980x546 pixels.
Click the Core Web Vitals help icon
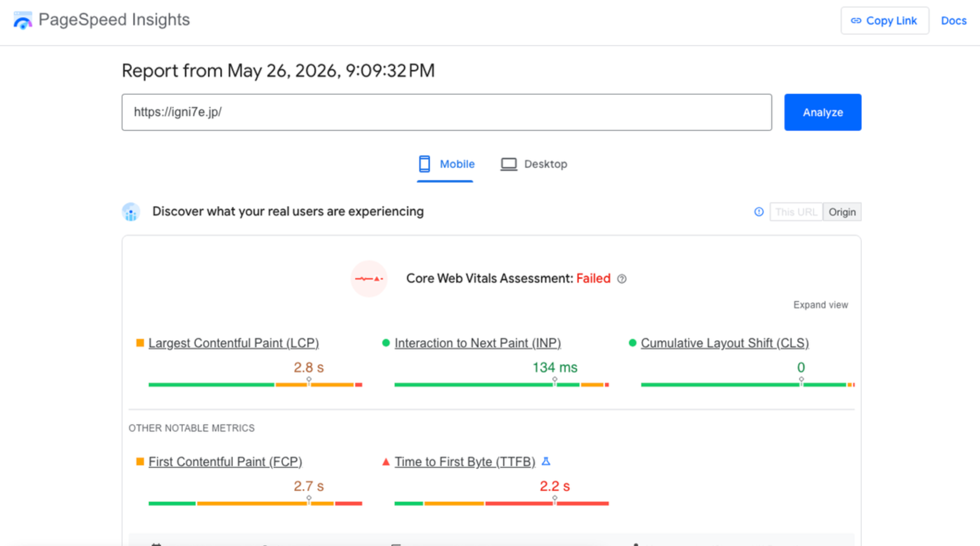622,279
